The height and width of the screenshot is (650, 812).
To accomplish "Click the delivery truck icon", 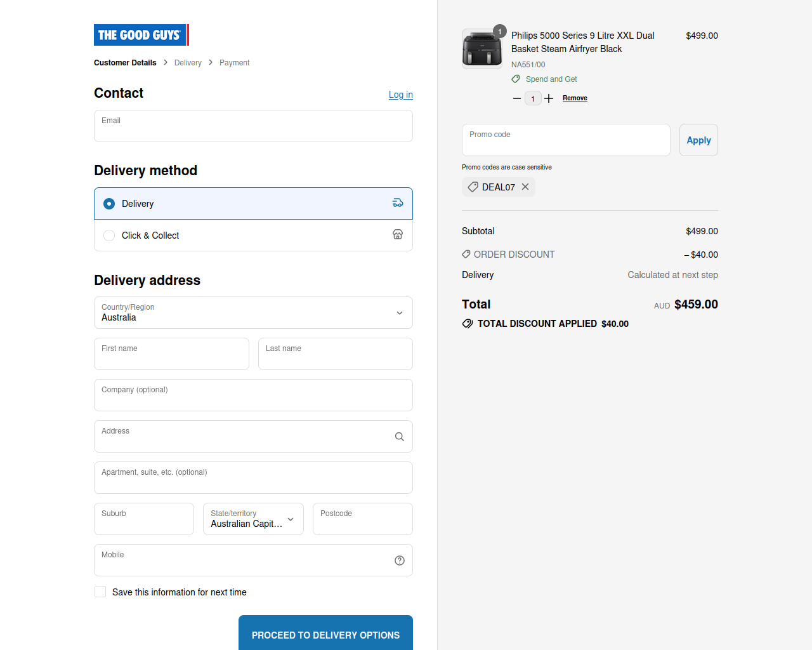I will click(x=398, y=203).
